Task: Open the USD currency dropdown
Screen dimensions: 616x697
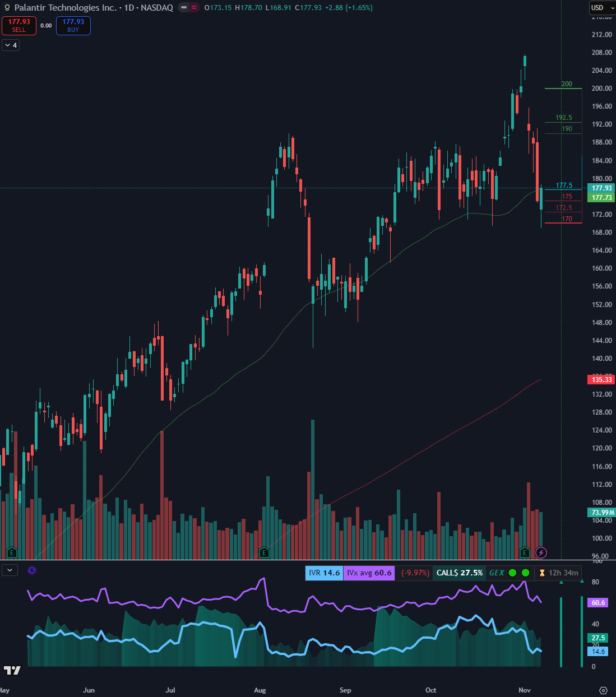Action: point(603,8)
